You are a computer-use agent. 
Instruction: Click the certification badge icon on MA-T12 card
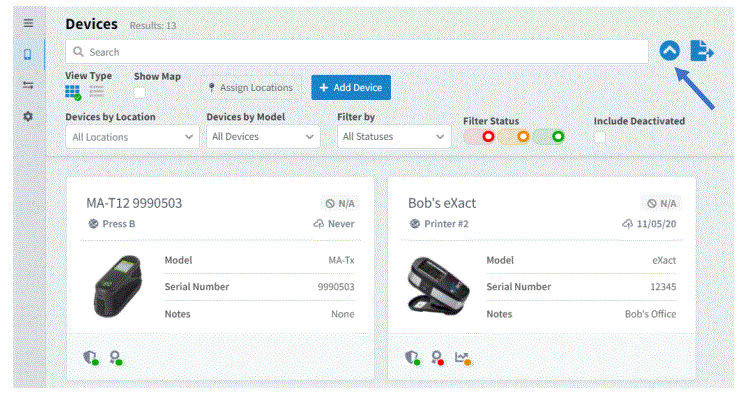pyautogui.click(x=115, y=357)
